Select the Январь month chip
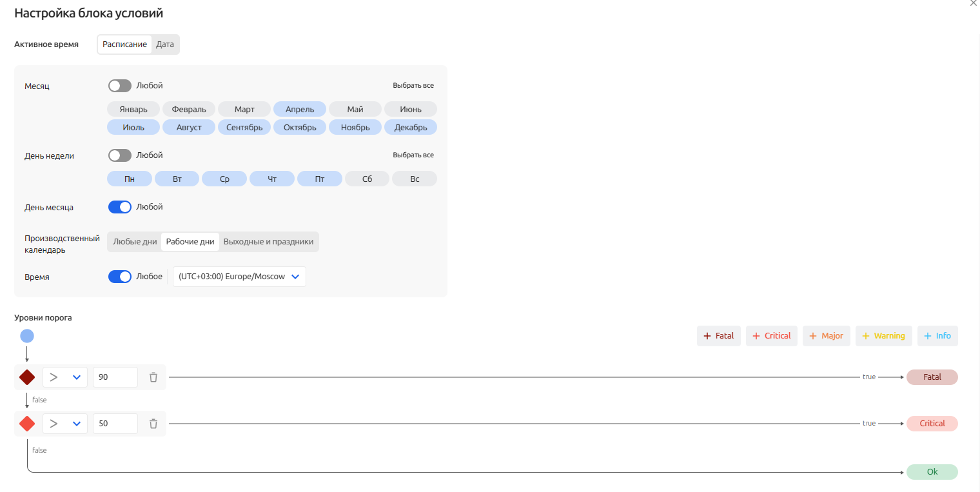Screen dimensions: 980x492 pos(133,109)
